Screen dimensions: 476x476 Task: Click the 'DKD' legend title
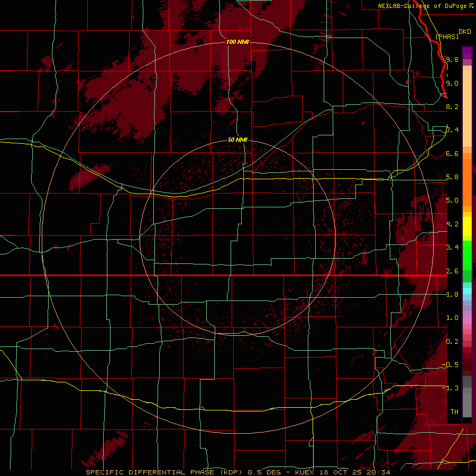[x=464, y=31]
